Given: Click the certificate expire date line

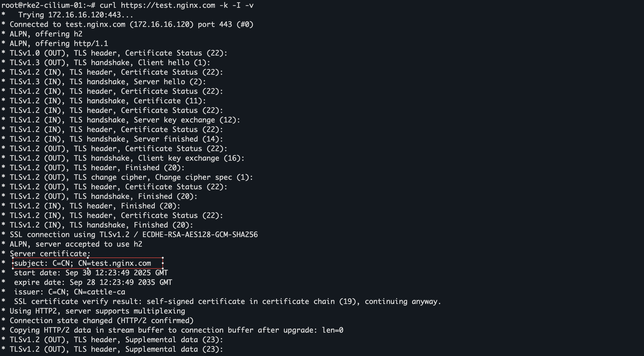Looking at the screenshot, I should [x=93, y=282].
